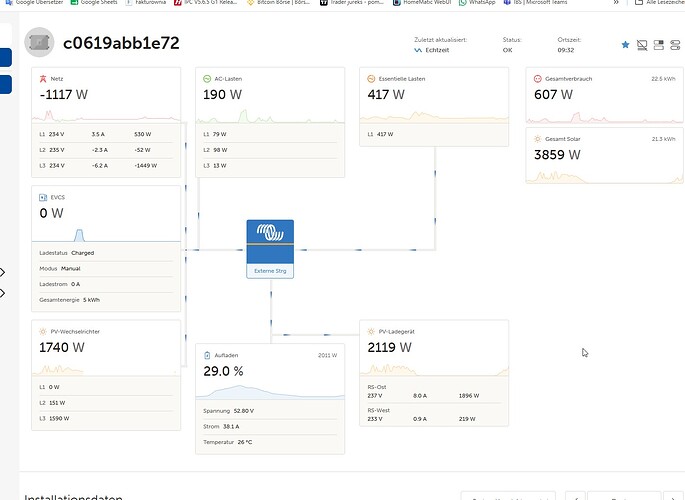The width and height of the screenshot is (685, 500).
Task: Click the PV-Wechselrichter value 1740 W
Action: pyautogui.click(x=62, y=347)
